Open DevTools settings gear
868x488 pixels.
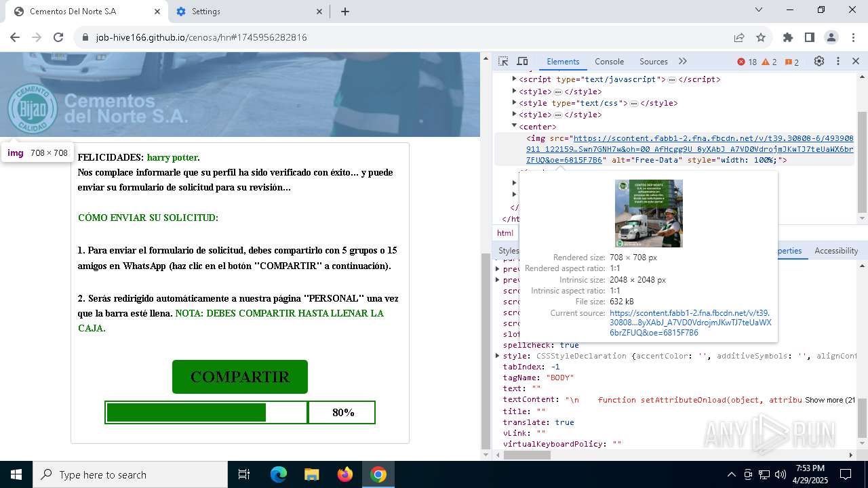coord(819,62)
